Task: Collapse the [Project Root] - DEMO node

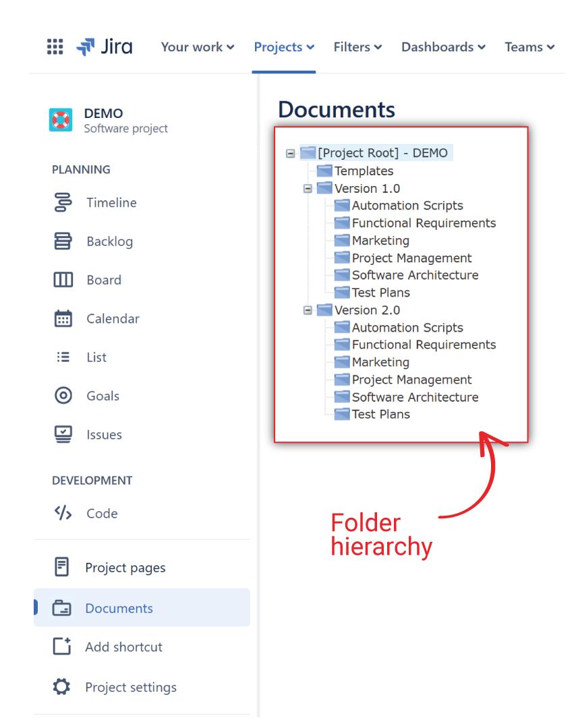Action: (290, 153)
